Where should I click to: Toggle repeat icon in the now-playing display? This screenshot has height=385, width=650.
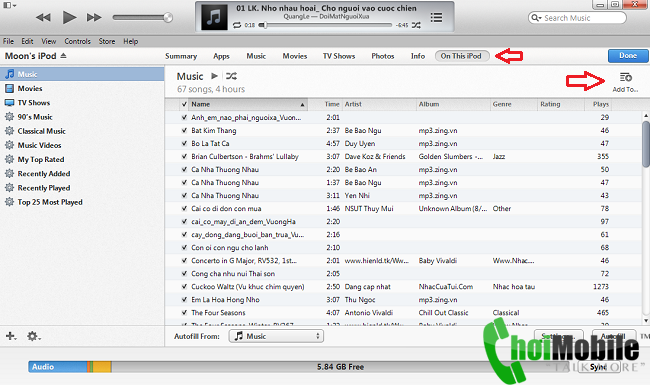coord(237,25)
